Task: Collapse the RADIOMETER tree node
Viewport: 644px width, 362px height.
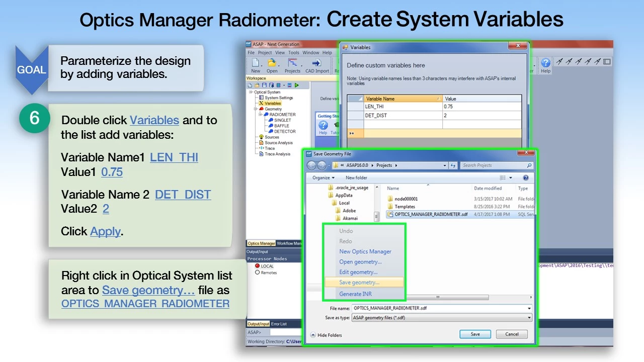Action: click(261, 115)
